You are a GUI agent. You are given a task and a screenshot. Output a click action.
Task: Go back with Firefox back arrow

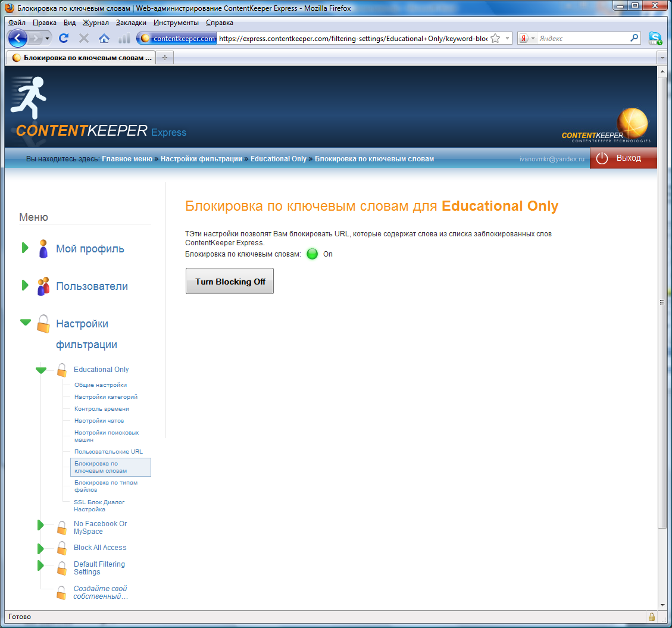coord(18,39)
